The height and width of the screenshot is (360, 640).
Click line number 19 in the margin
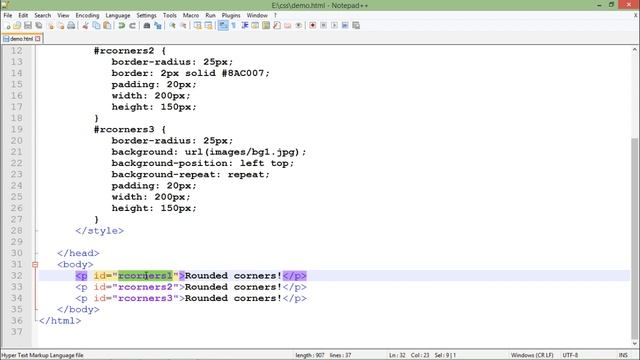point(16,129)
